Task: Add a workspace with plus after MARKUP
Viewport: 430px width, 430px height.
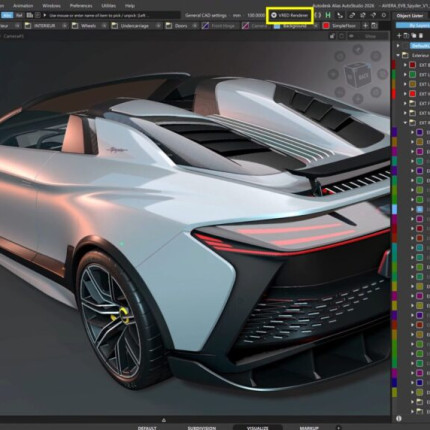Action: click(338, 428)
